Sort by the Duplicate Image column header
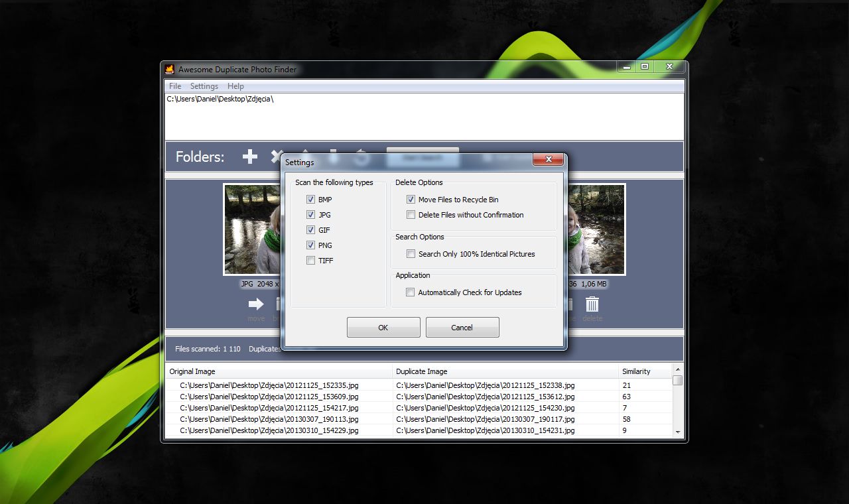 [505, 371]
